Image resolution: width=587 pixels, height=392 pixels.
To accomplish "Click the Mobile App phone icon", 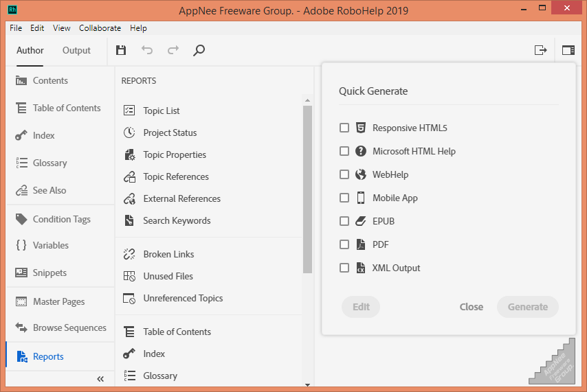I will click(360, 198).
